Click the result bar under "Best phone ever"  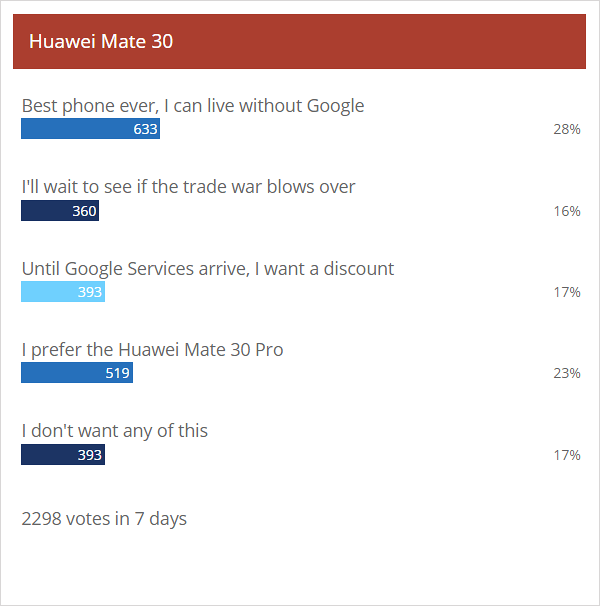click(90, 130)
